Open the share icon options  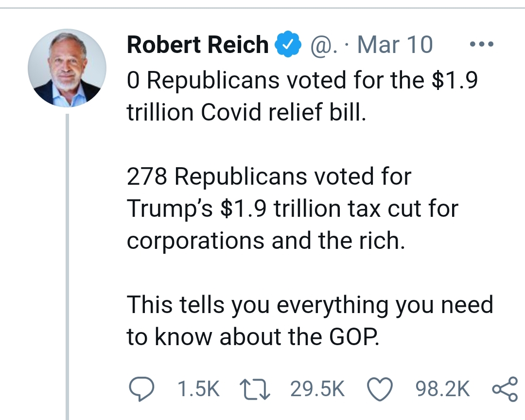pos(505,388)
